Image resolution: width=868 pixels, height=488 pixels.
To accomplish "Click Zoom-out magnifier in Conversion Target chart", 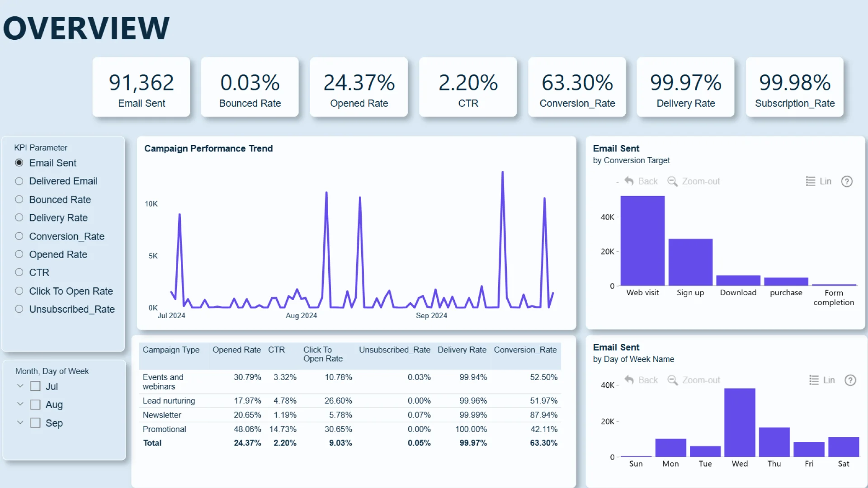I will (x=672, y=181).
